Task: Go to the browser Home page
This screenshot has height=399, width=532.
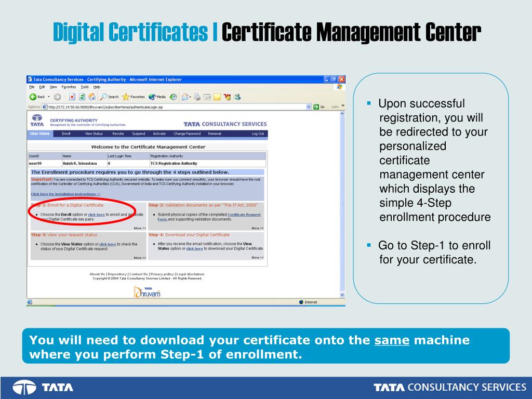Action: tap(92, 97)
